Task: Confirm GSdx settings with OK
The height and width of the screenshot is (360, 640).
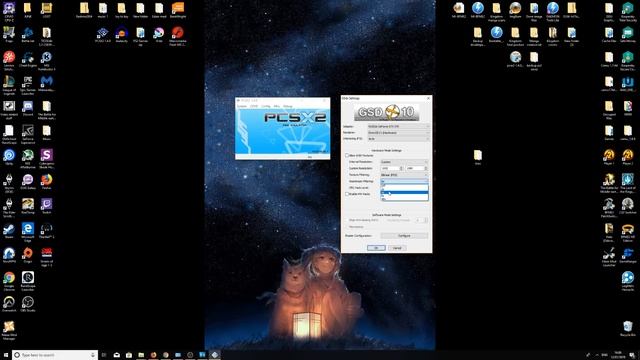Action: click(376, 248)
